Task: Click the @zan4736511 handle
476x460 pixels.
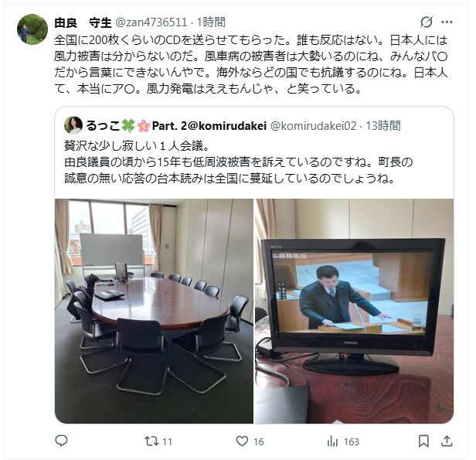Action: [x=151, y=22]
